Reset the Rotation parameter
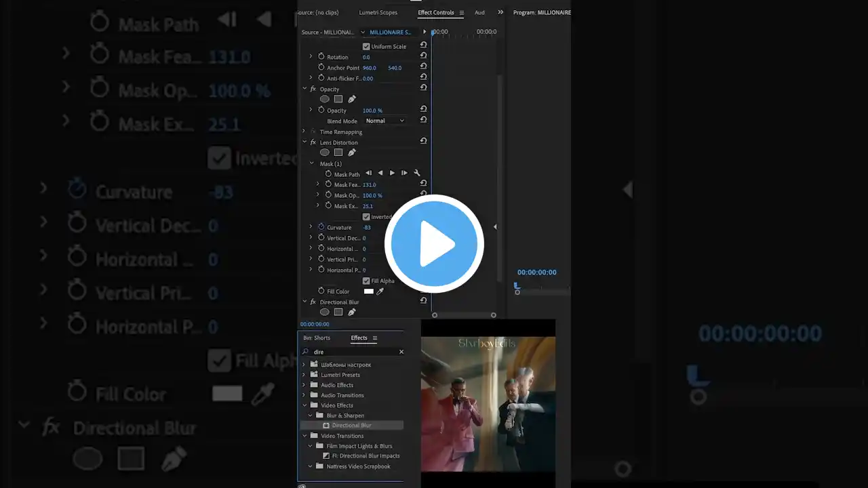The image size is (868, 488). click(423, 56)
